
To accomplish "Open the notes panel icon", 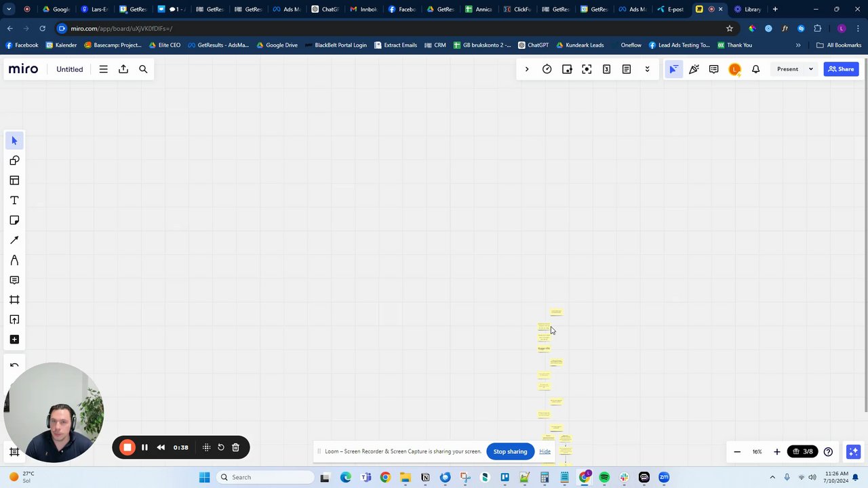I will (x=627, y=69).
